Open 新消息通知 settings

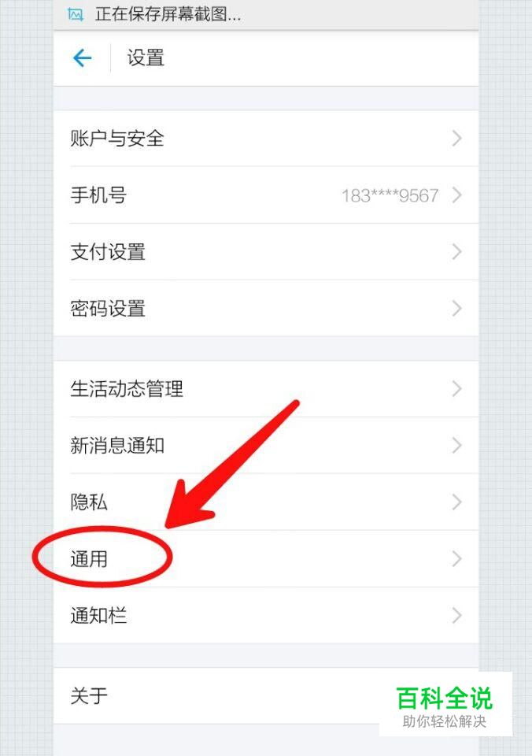[x=266, y=446]
